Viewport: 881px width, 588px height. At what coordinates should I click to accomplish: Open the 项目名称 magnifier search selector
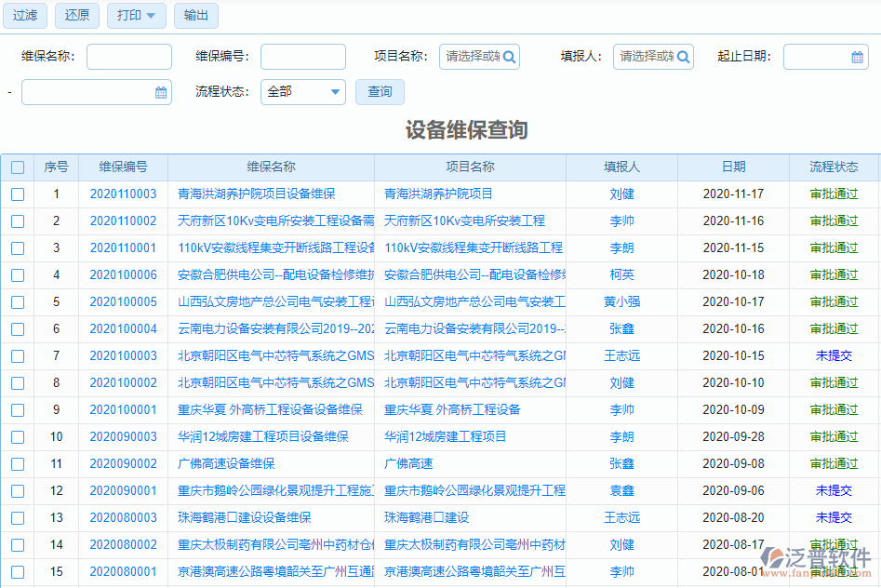[x=508, y=56]
